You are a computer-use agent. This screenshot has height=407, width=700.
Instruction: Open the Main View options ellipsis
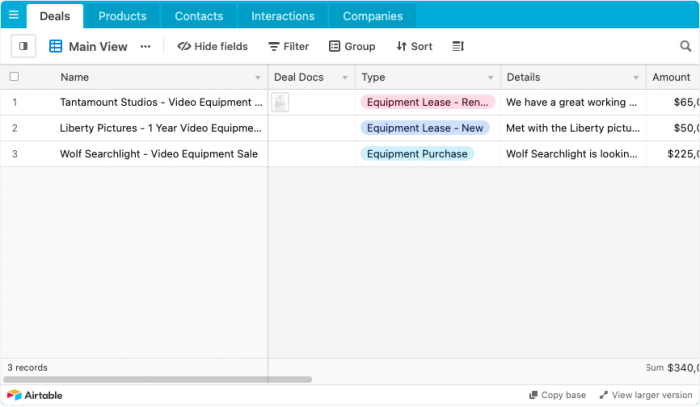click(146, 46)
